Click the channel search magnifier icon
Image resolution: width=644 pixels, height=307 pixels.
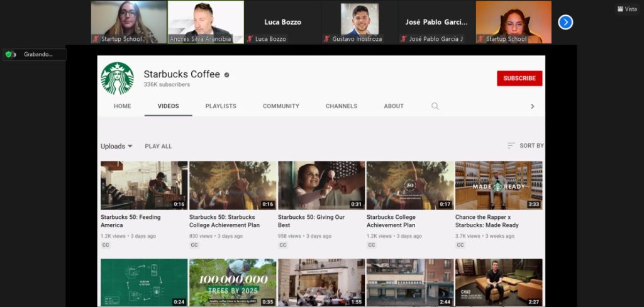click(x=435, y=106)
